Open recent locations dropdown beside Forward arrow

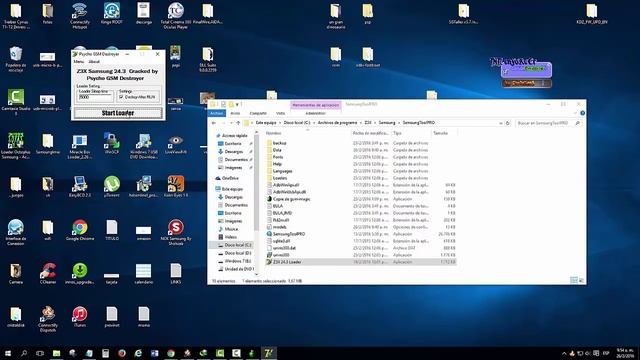point(231,123)
